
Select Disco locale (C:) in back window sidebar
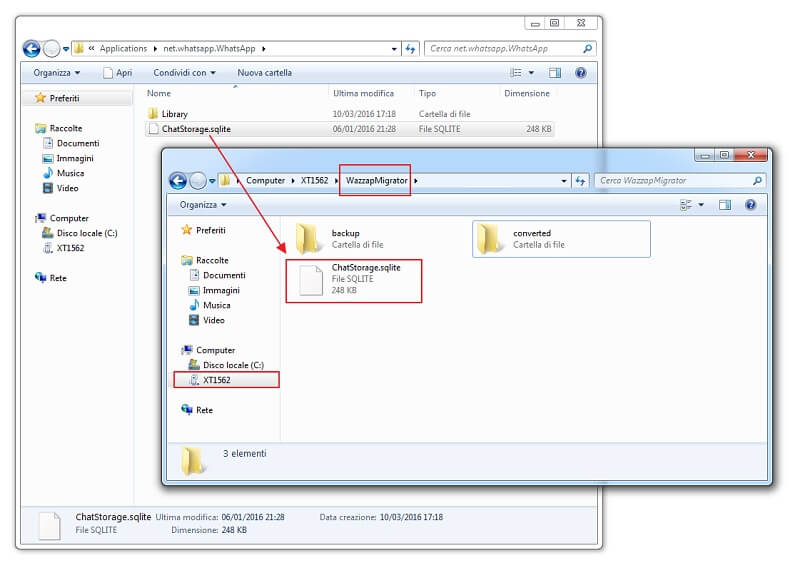(86, 233)
